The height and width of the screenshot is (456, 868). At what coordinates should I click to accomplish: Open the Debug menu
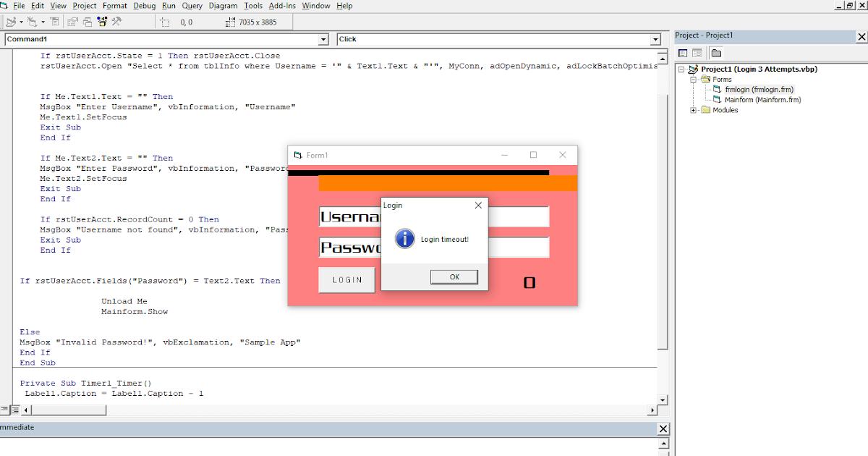click(x=144, y=6)
